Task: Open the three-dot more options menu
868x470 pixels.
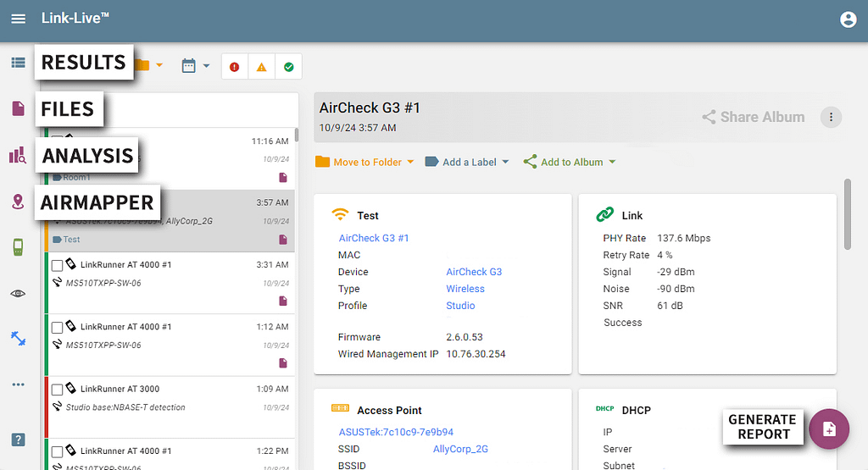Action: [x=831, y=118]
